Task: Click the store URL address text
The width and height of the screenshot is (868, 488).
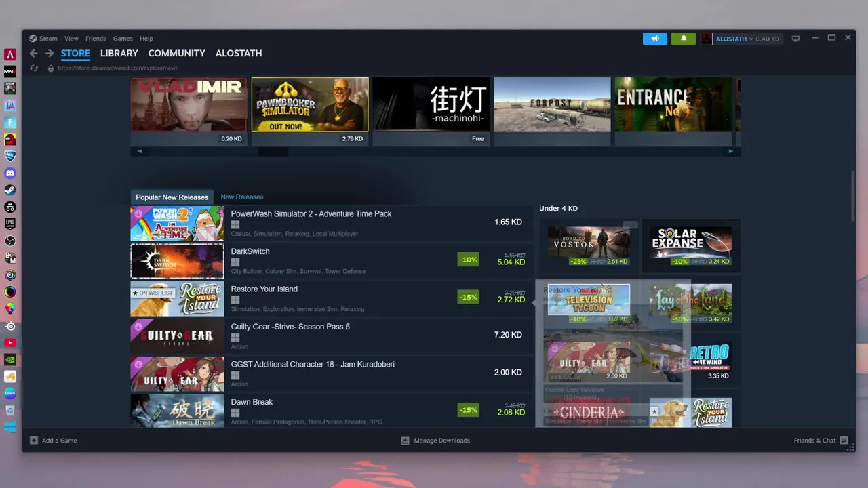Action: click(x=117, y=68)
